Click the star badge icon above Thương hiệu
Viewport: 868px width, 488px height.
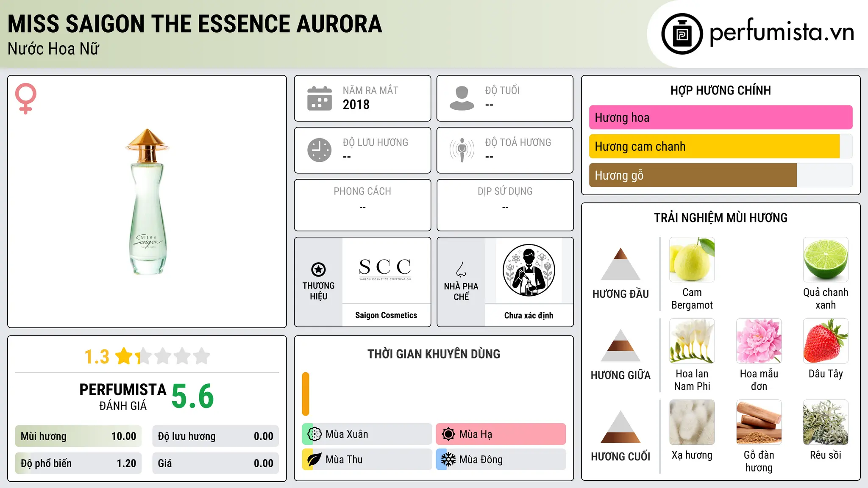[x=318, y=269]
